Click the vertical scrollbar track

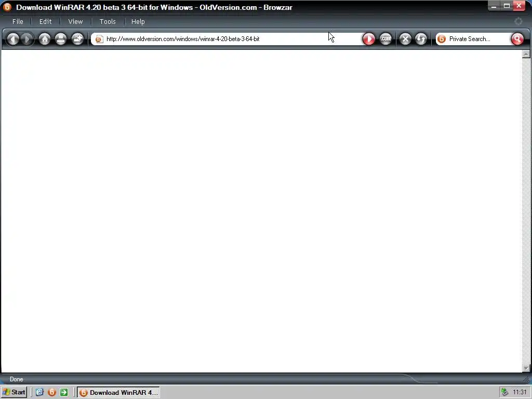[x=526, y=211]
